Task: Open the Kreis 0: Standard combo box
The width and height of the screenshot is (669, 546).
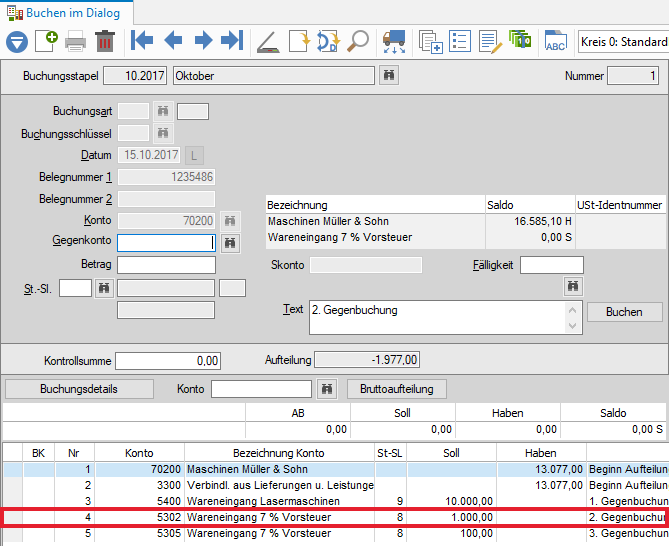Action: pos(623,42)
